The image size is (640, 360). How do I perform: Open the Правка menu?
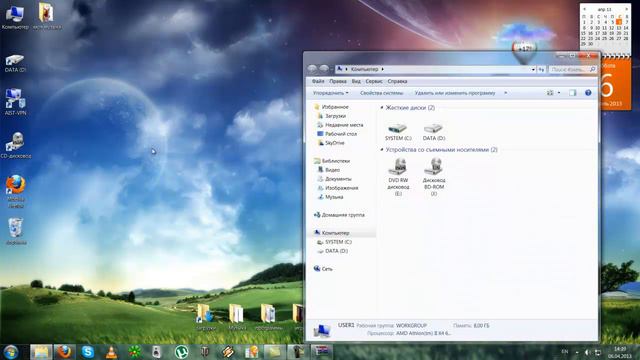pos(338,81)
